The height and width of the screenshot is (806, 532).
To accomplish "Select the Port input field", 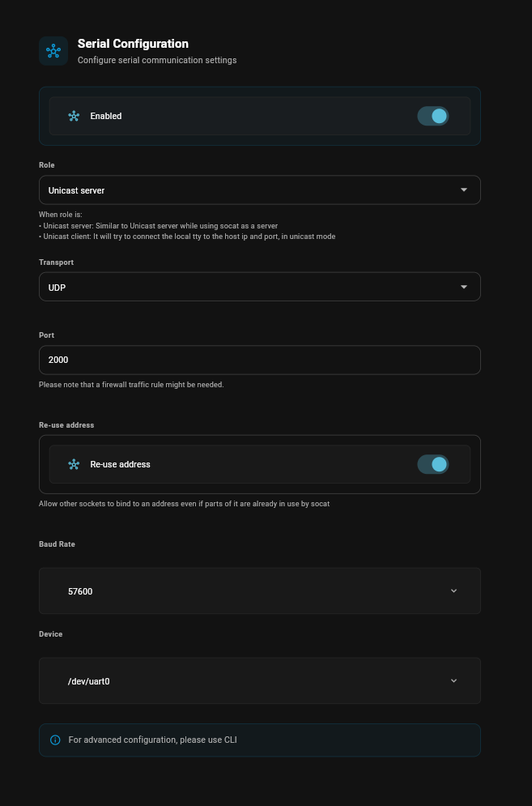I will pos(259,360).
